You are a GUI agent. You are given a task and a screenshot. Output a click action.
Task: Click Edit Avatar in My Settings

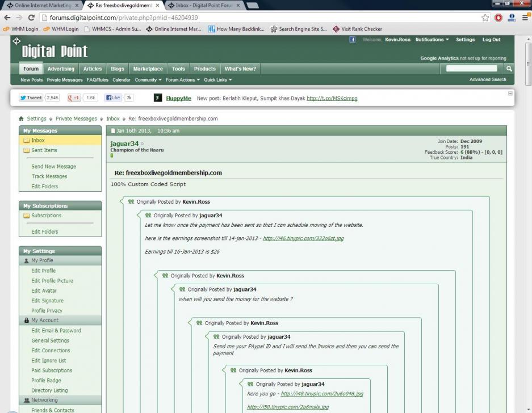(x=44, y=290)
